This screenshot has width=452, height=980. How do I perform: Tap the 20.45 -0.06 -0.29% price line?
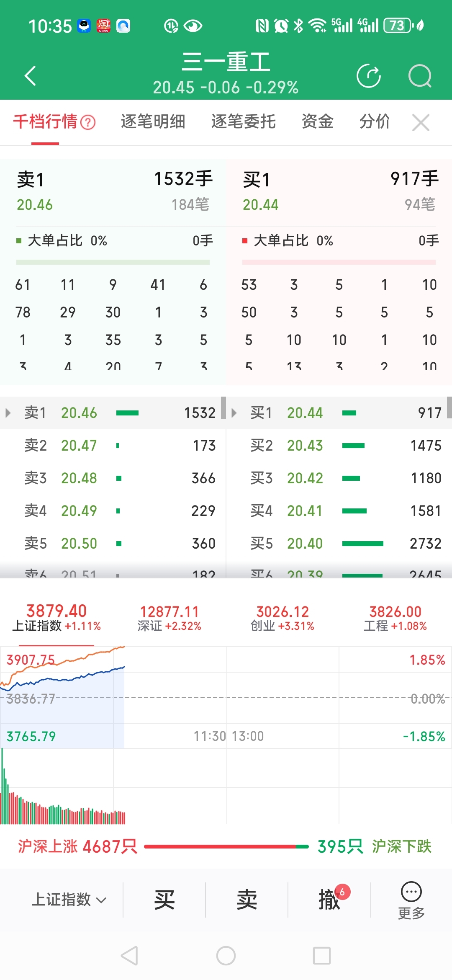click(x=226, y=88)
